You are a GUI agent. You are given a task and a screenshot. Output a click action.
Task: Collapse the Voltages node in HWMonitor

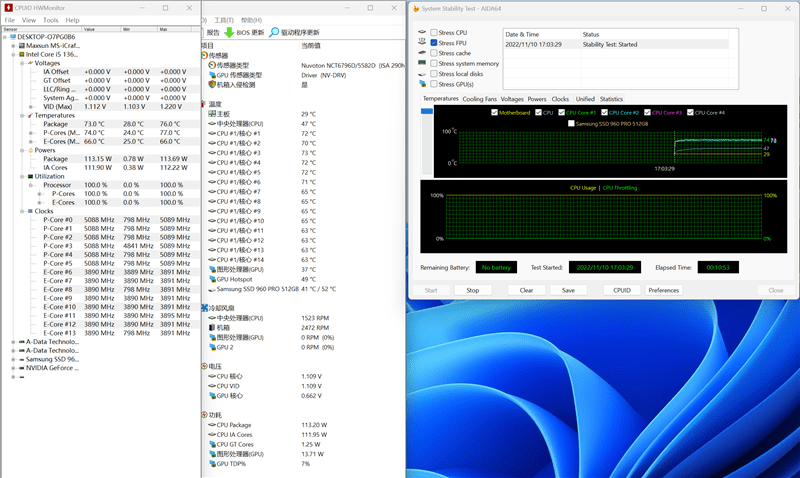22,63
